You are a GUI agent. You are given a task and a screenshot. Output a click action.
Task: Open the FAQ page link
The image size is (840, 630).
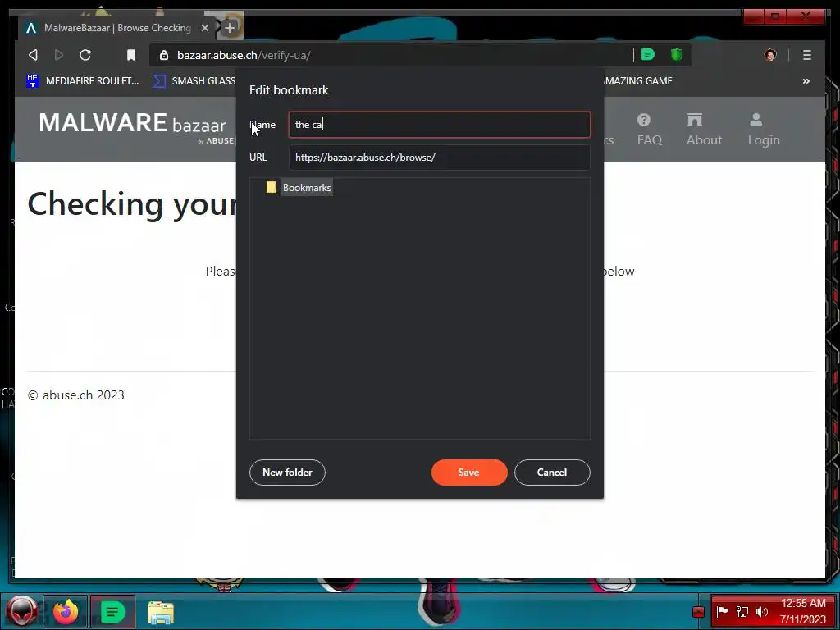click(x=650, y=130)
